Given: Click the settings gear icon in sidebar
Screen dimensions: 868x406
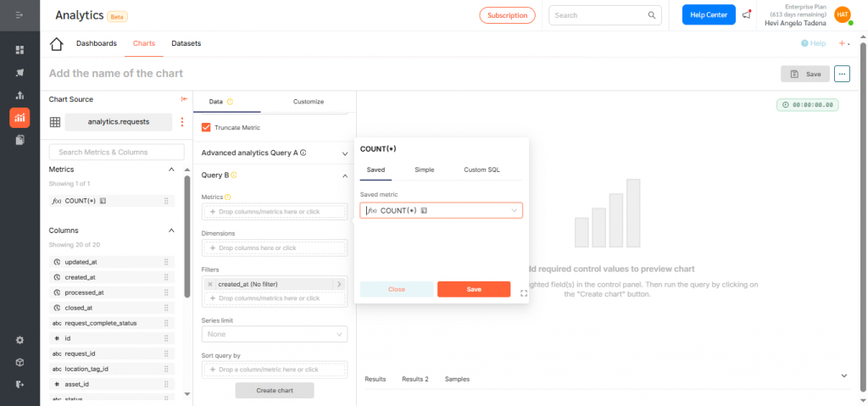Looking at the screenshot, I should (19, 340).
